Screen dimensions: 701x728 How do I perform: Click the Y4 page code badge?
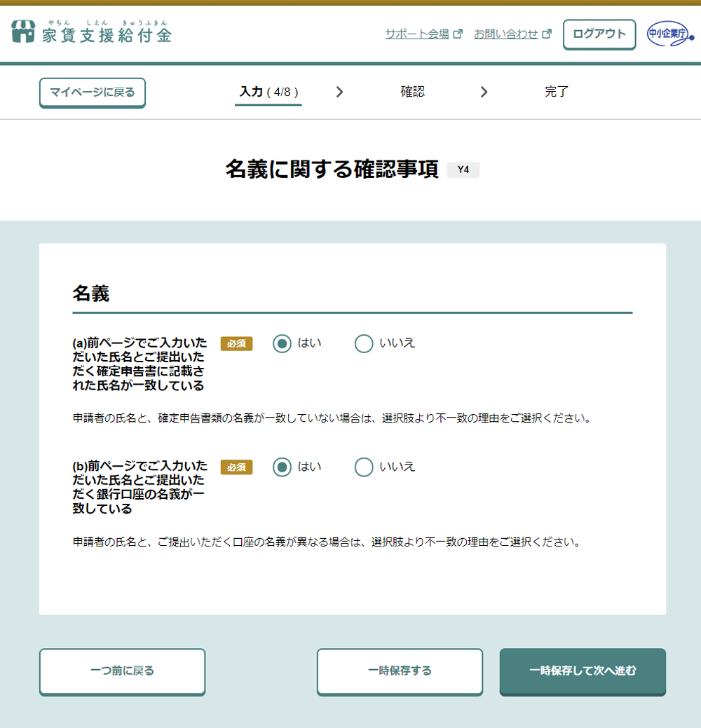click(463, 170)
